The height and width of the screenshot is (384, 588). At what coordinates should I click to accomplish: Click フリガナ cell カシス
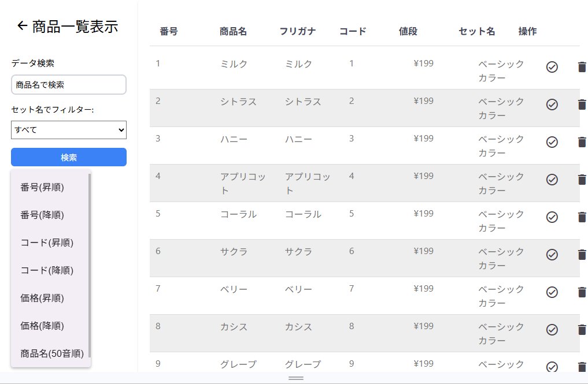298,327
